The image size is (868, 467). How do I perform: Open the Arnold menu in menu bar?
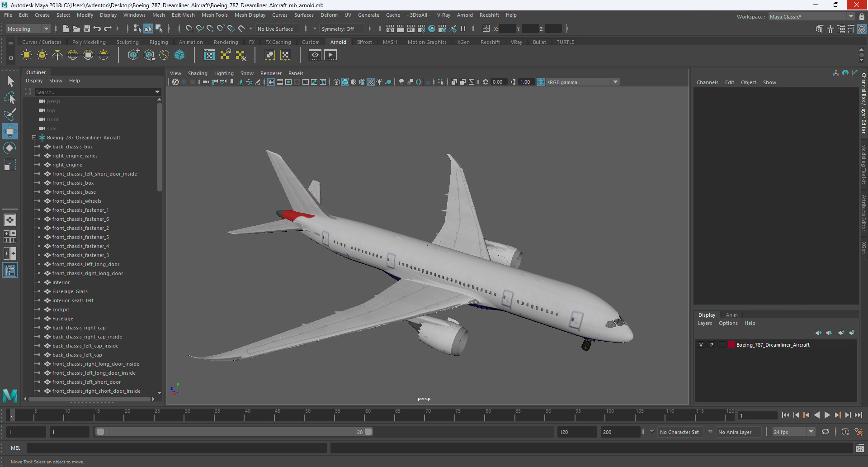(x=464, y=15)
